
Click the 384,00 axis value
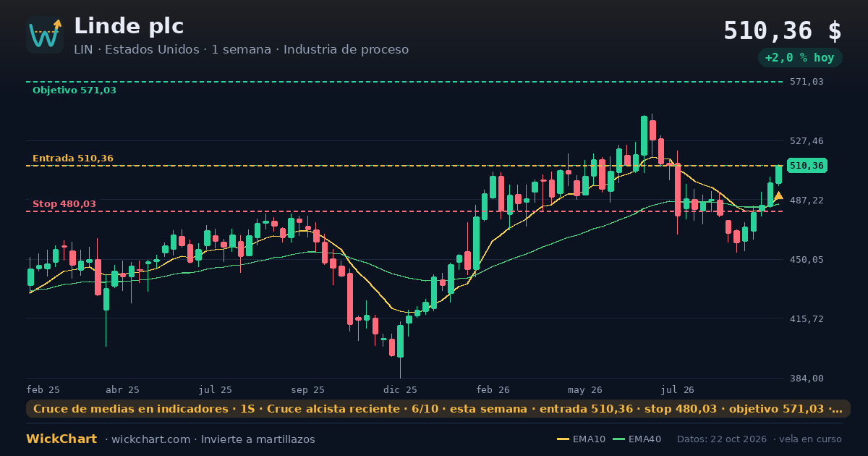tap(807, 379)
